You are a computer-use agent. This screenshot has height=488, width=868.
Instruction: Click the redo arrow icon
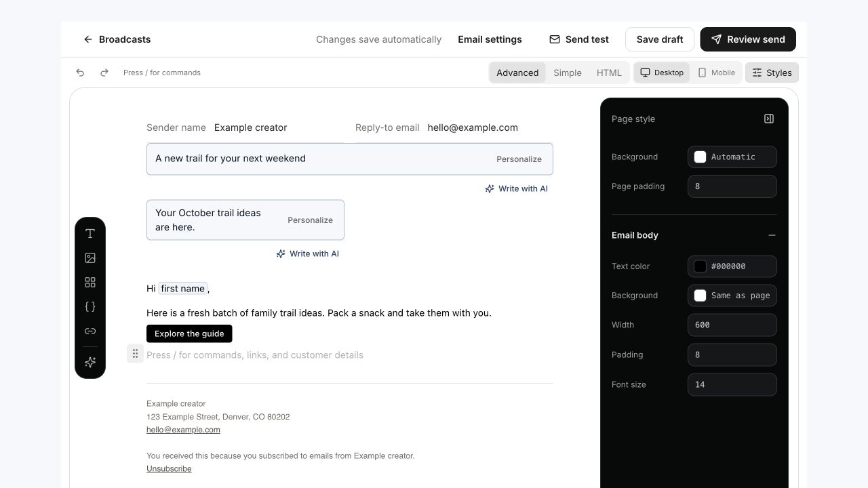click(x=104, y=73)
